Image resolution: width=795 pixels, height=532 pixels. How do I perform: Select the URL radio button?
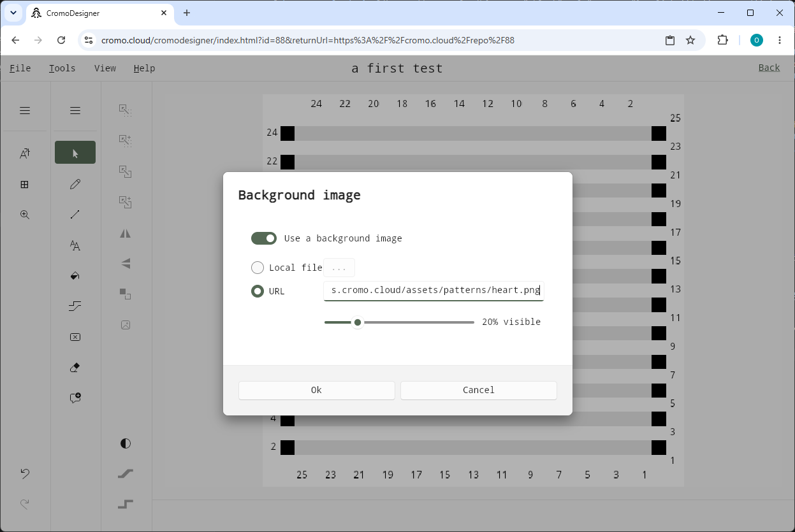point(258,291)
